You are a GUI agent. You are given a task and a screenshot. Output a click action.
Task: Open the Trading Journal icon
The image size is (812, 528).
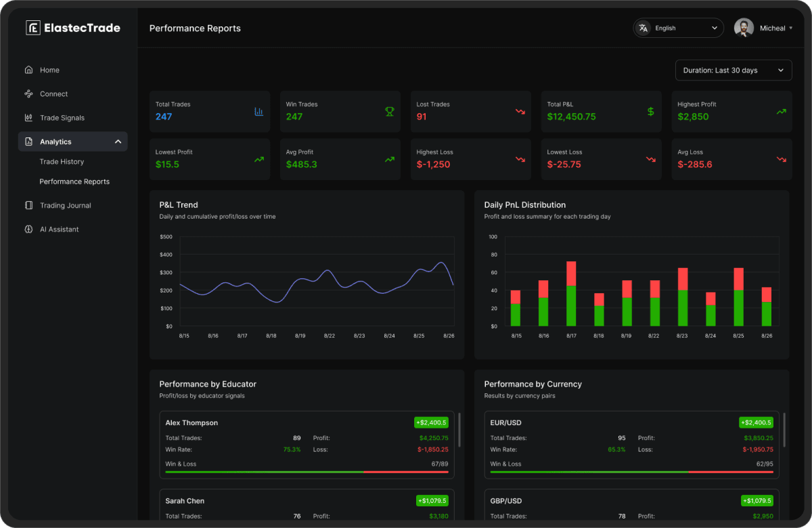coord(28,205)
